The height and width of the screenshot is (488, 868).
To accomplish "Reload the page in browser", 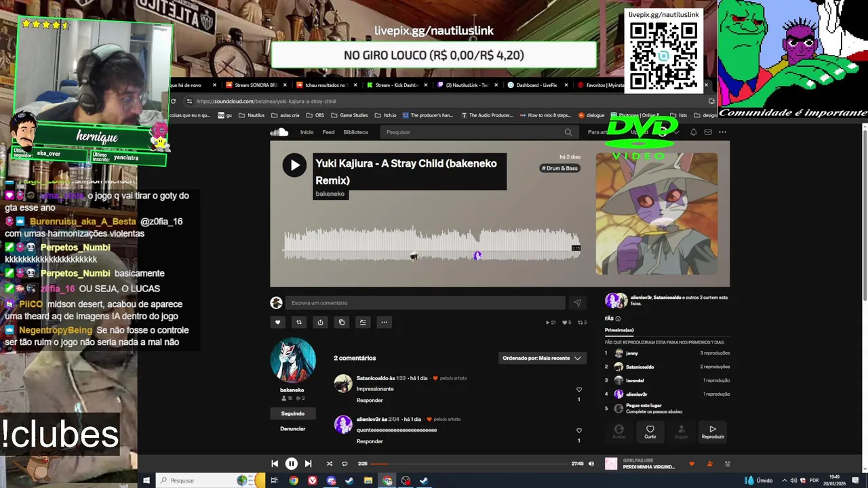I will (174, 101).
